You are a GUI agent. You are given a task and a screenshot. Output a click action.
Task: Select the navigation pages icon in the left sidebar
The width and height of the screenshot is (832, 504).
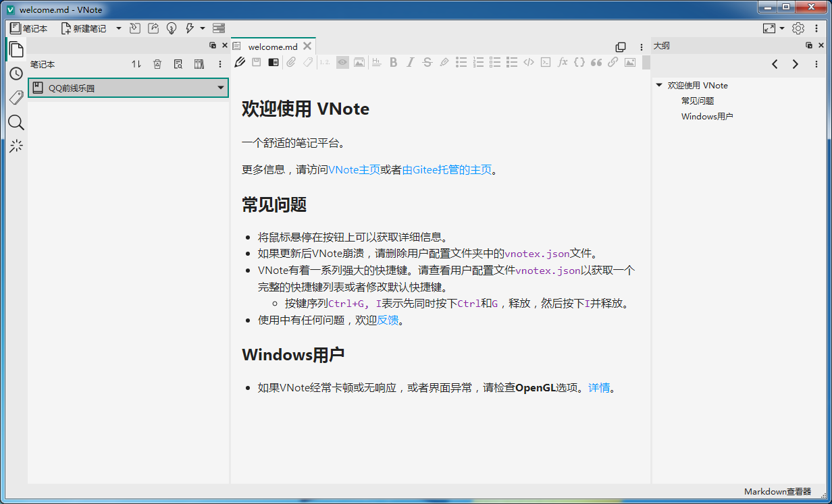pos(16,49)
